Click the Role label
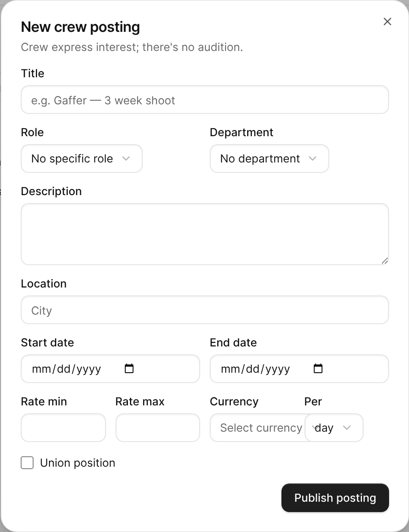 32,132
